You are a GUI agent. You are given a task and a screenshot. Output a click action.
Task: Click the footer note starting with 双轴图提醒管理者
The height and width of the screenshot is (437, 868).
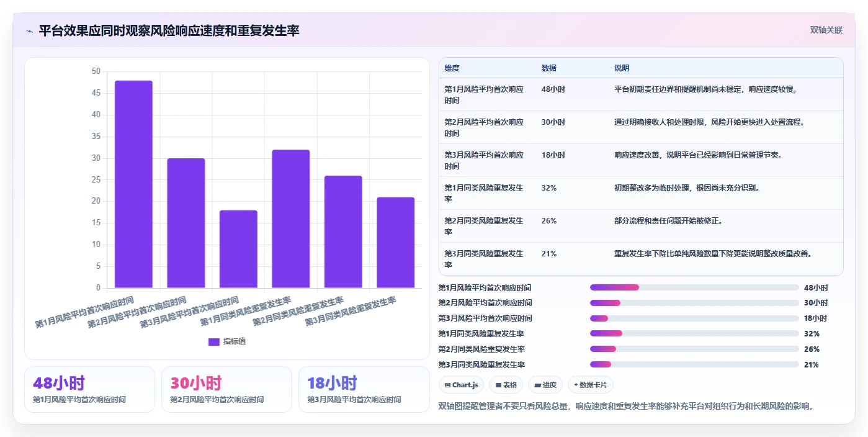pyautogui.click(x=625, y=407)
